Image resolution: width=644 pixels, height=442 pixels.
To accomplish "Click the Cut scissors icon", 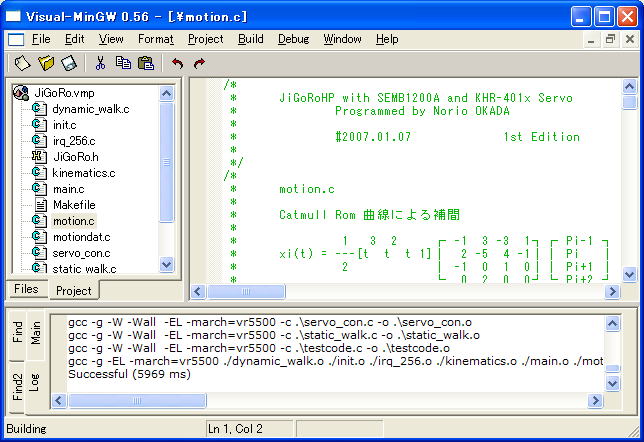I will 101,63.
